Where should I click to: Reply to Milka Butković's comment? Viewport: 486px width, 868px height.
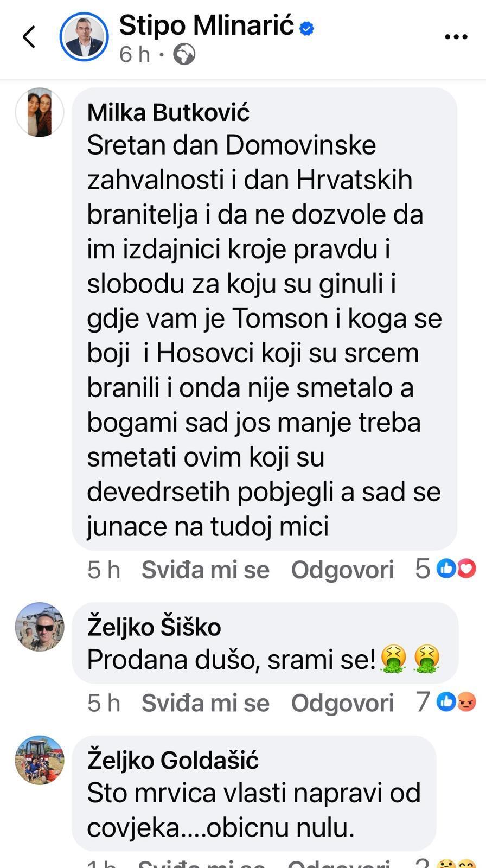pos(342,570)
